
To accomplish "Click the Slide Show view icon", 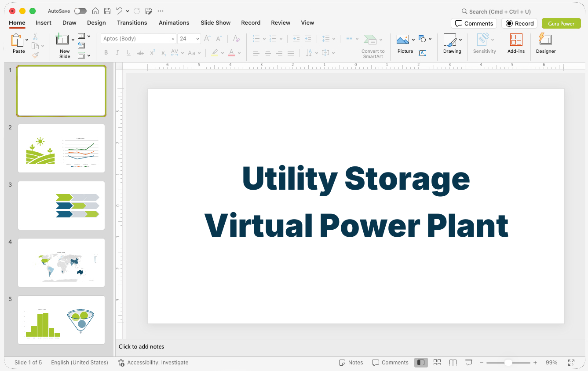I will (469, 363).
